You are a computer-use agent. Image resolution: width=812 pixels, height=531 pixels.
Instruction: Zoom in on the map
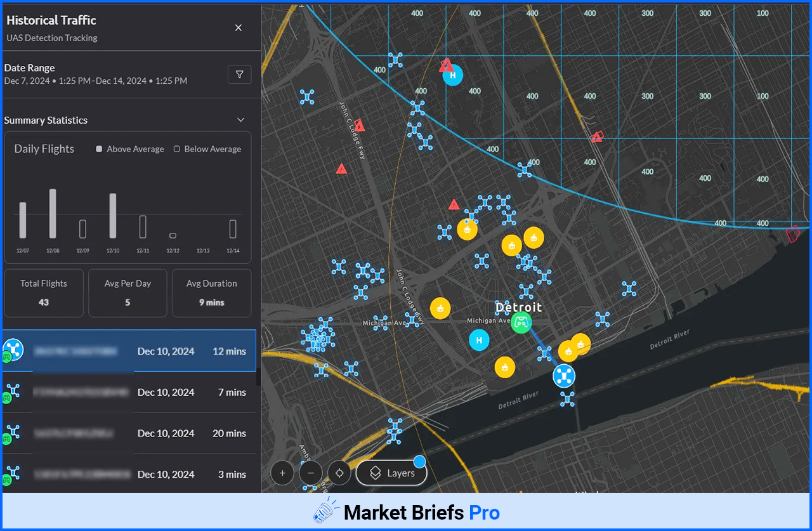(x=282, y=473)
